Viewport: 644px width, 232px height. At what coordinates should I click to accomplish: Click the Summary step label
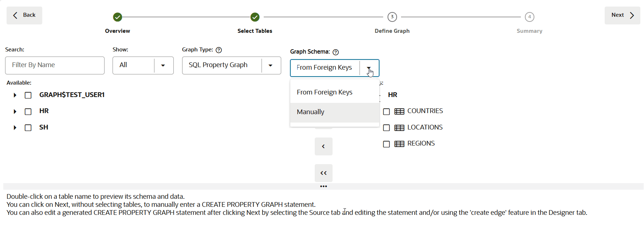click(x=530, y=31)
